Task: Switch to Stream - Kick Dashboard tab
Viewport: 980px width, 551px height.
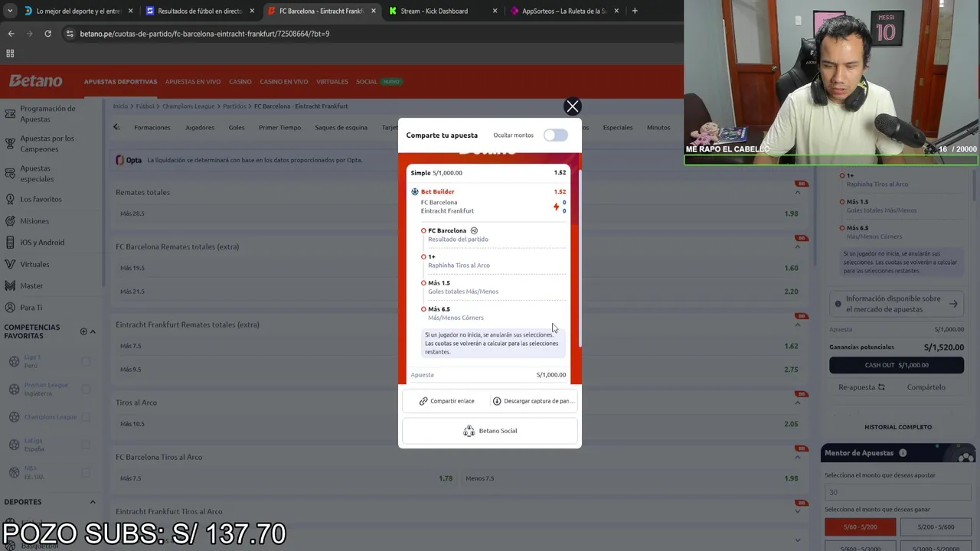Action: (x=434, y=11)
